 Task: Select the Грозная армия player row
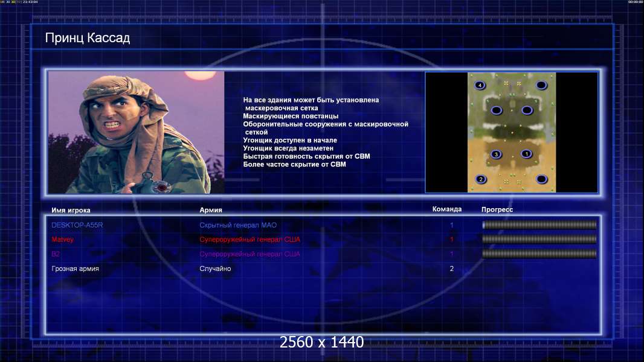pyautogui.click(x=323, y=269)
